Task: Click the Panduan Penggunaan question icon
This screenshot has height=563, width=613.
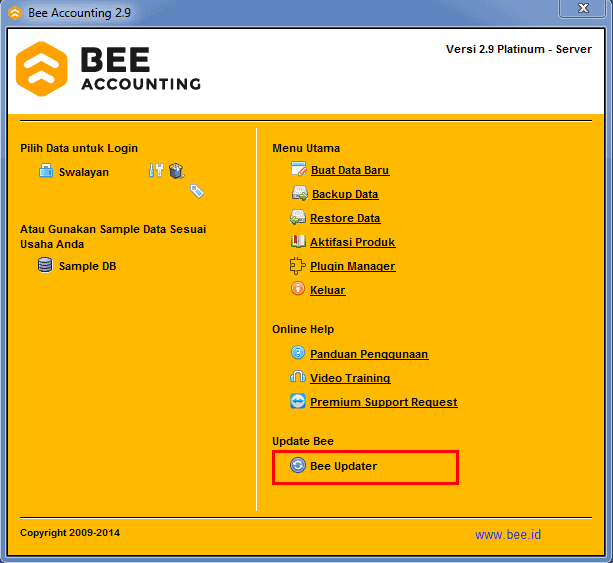Action: 298,352
